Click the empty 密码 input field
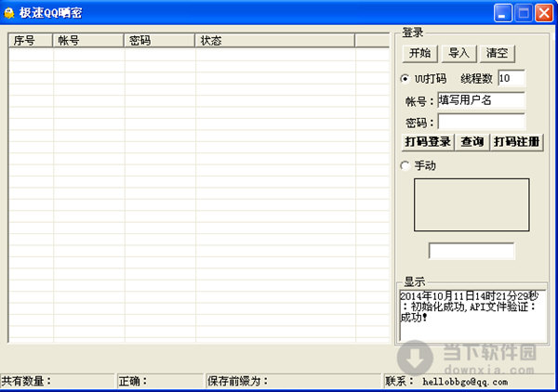Image resolution: width=558 pixels, height=392 pixels. point(481,122)
